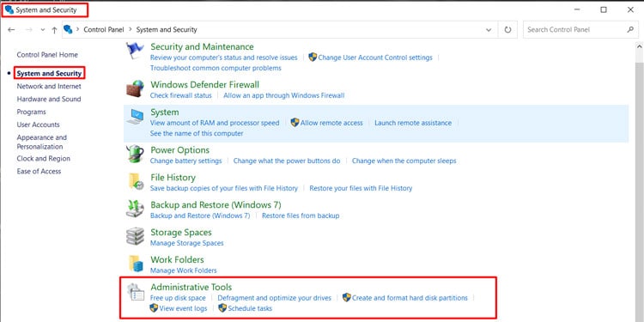The width and height of the screenshot is (644, 322).
Task: Open the Administrative Tools icon
Action: [135, 292]
